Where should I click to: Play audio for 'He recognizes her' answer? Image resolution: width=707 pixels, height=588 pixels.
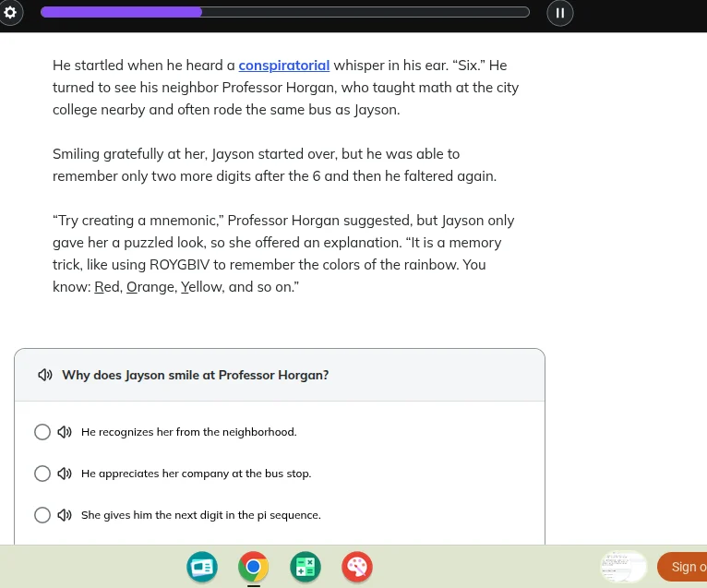click(x=65, y=432)
